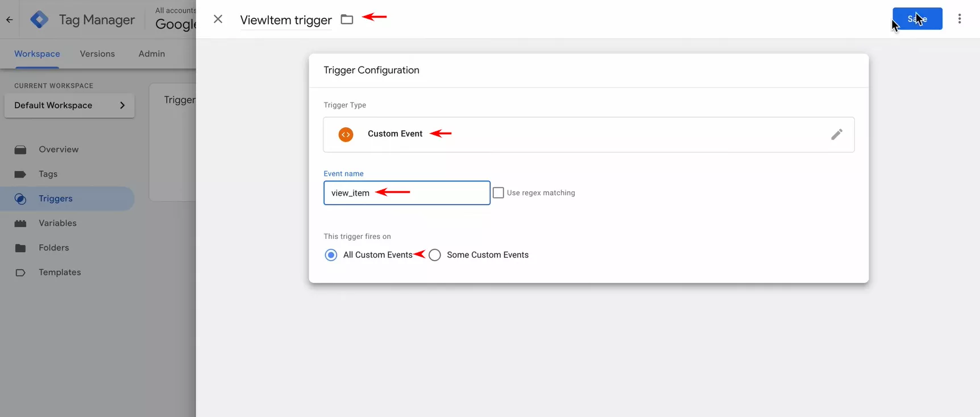
Task: Click the Trigger Type label
Action: pos(344,105)
